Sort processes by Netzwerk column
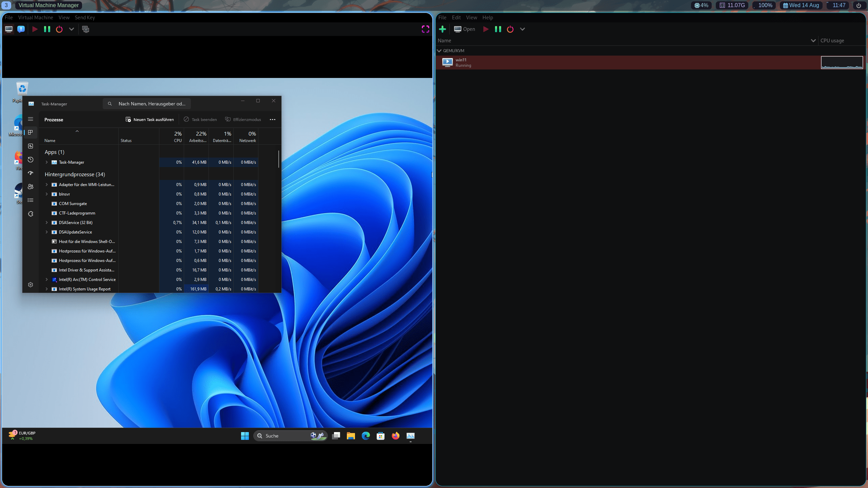Image resolution: width=868 pixels, height=488 pixels. click(246, 137)
